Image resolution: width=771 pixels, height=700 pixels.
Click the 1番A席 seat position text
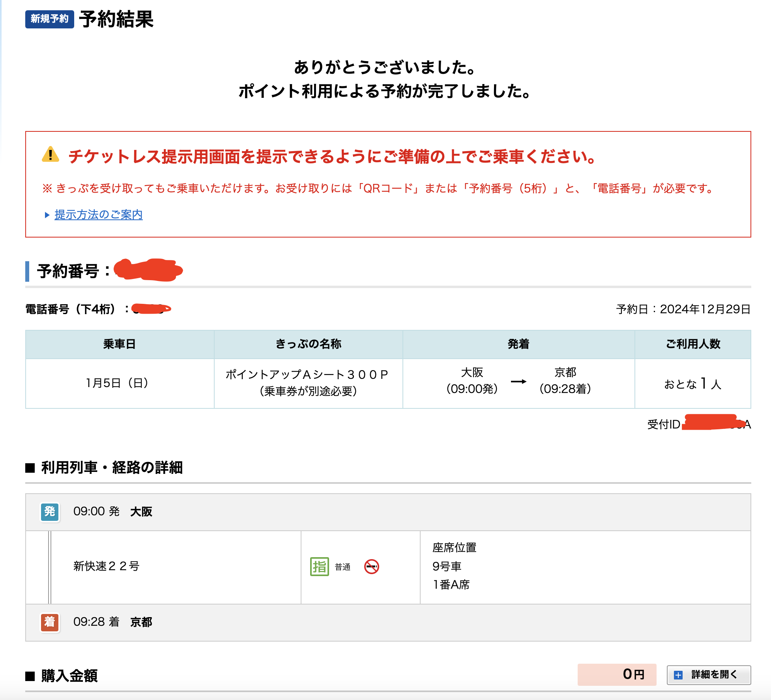[x=451, y=584]
